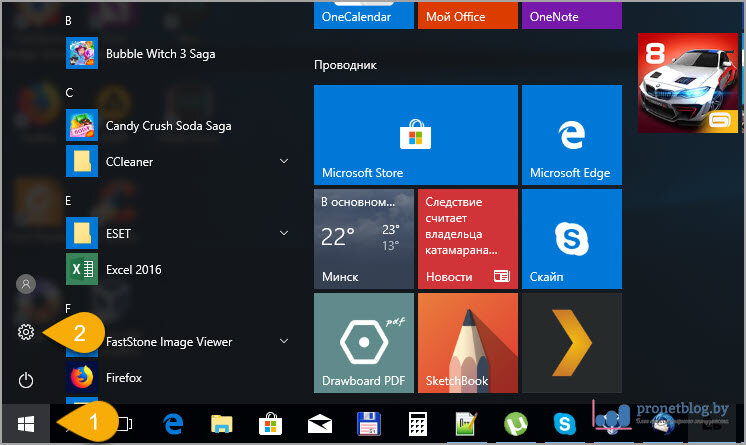Open the CCleaner folder entry

click(x=178, y=161)
